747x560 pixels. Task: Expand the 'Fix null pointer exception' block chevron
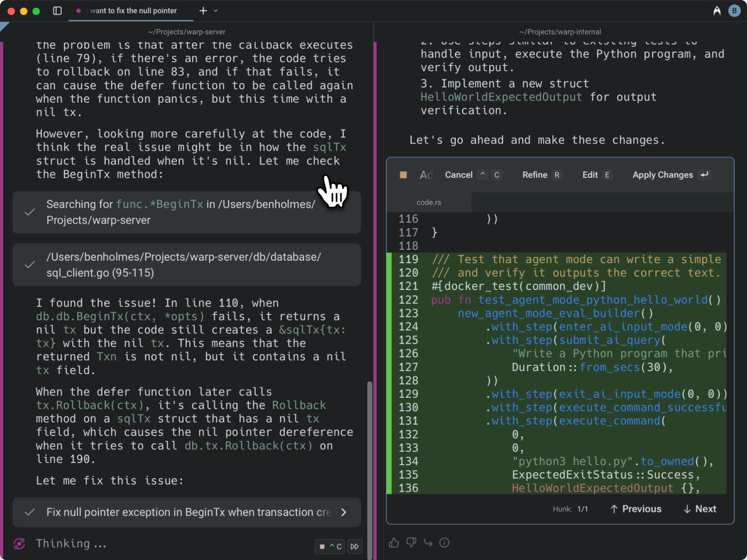pos(343,512)
